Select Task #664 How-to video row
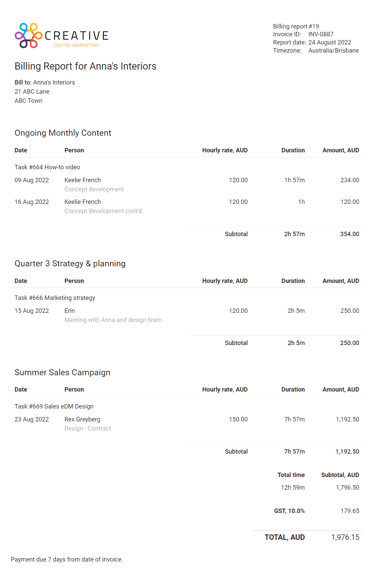 click(47, 167)
